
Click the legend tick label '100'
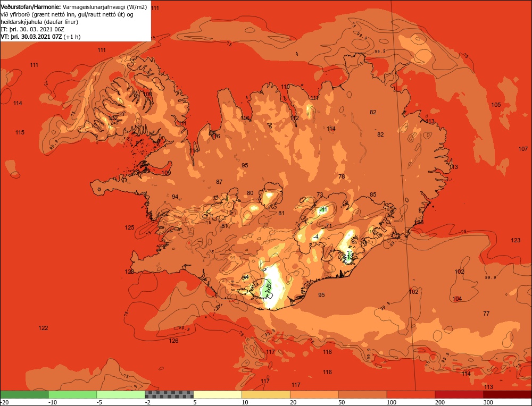pyautogui.click(x=391, y=402)
